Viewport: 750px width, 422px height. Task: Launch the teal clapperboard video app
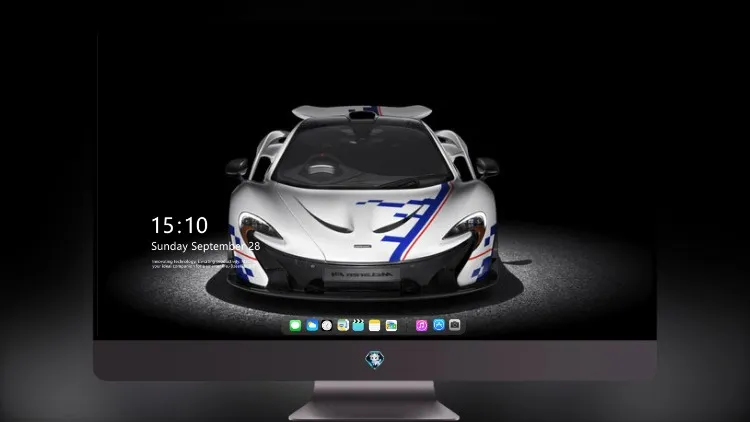(x=358, y=325)
